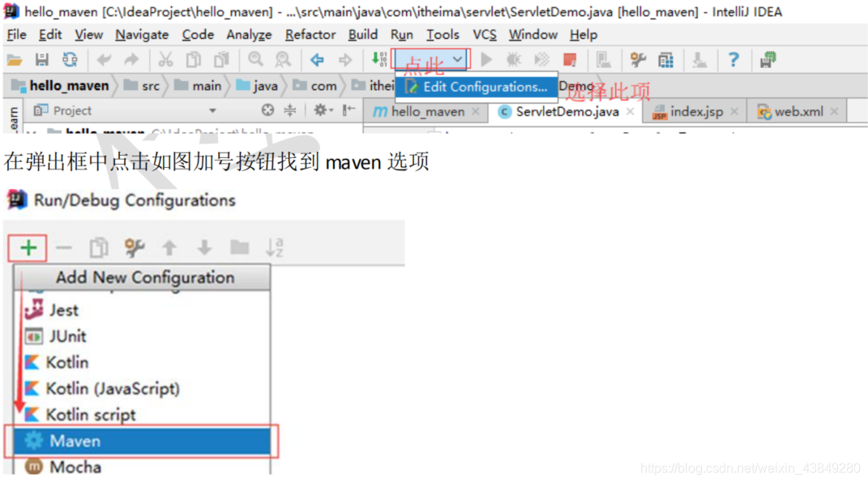Click the Help question mark icon
The width and height of the screenshot is (868, 483).
point(733,59)
